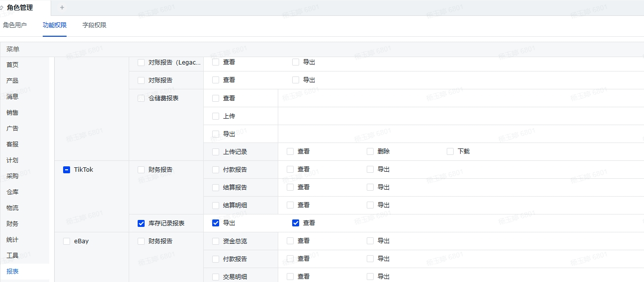
Task: Enable the 仓储费报表 checkbox
Action: click(x=141, y=98)
